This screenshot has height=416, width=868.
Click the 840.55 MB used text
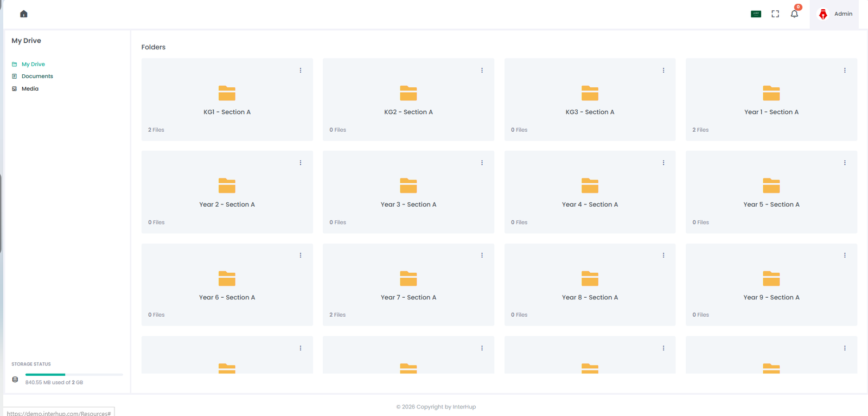click(54, 382)
